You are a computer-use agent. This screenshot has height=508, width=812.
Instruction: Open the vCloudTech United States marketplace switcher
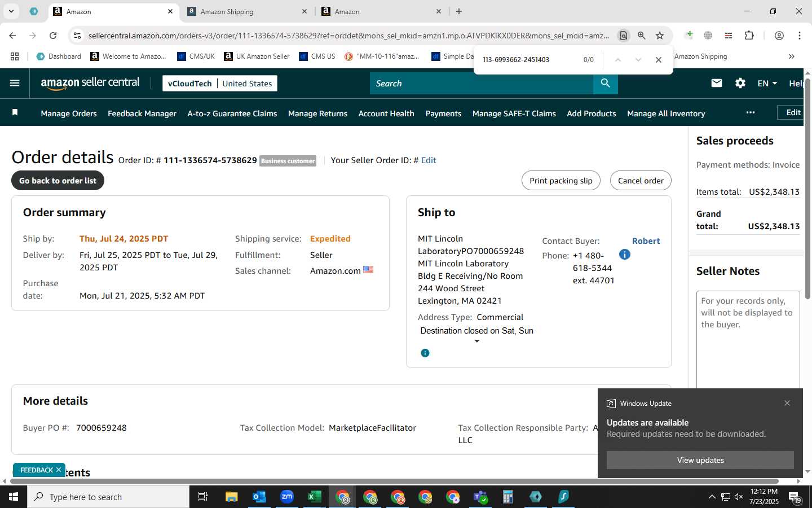click(x=220, y=83)
